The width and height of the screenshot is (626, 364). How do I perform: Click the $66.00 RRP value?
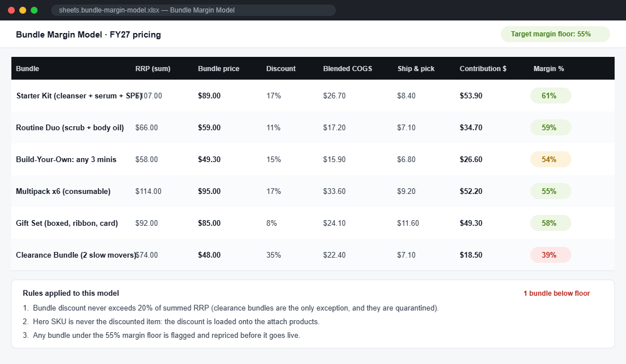[146, 128]
